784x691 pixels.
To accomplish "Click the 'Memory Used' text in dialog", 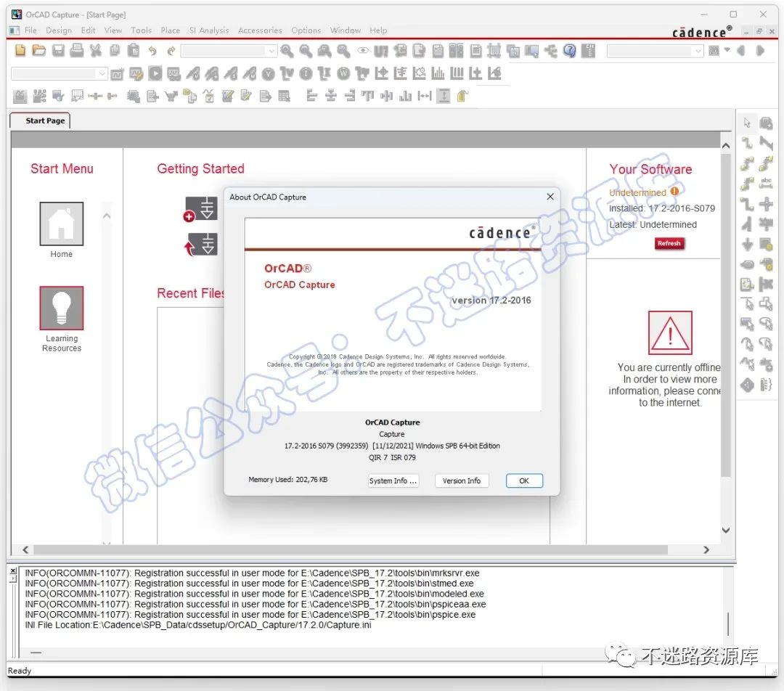I will (x=287, y=479).
